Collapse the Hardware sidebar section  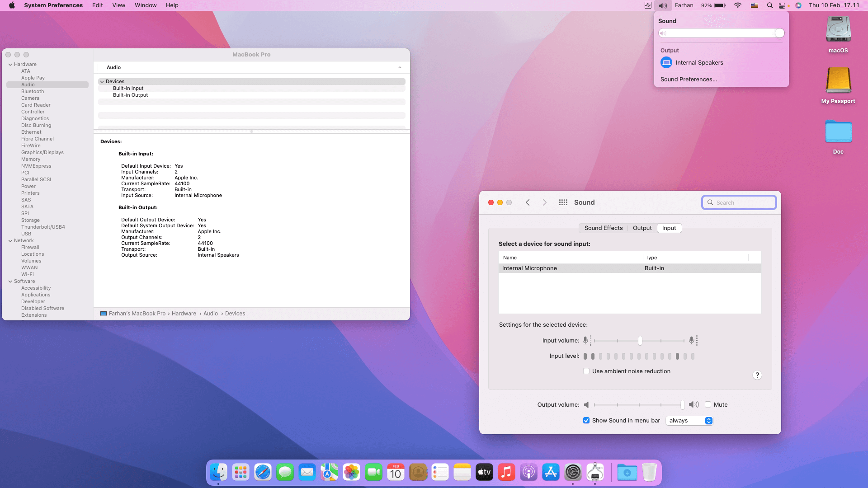(x=10, y=65)
